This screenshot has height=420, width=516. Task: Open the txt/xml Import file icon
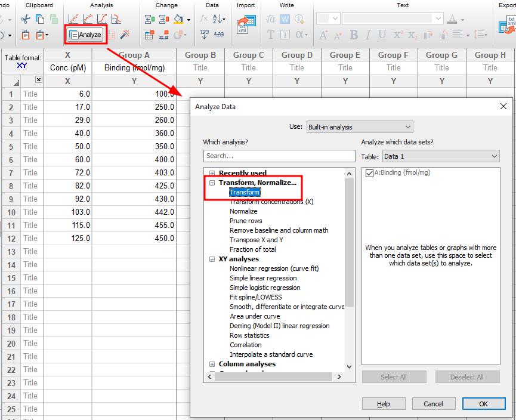point(246,24)
